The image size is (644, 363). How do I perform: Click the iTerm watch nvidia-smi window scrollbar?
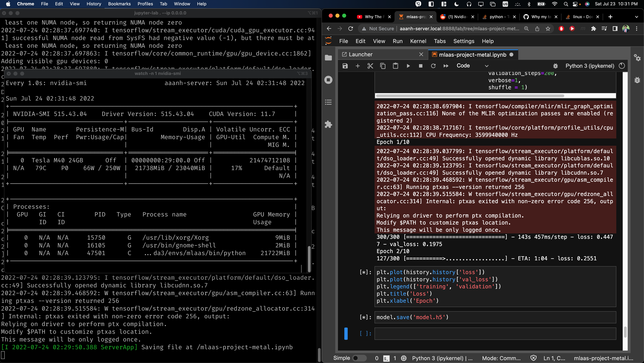click(x=309, y=259)
